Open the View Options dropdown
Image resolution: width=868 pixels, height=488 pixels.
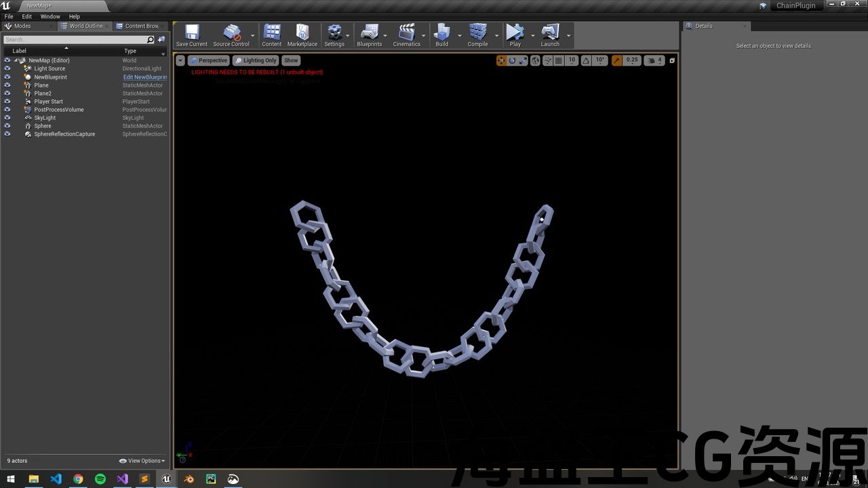[142, 461]
